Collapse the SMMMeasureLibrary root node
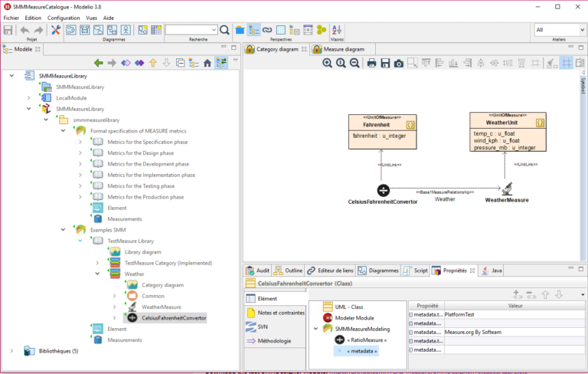The height and width of the screenshot is (374, 588). (11, 76)
